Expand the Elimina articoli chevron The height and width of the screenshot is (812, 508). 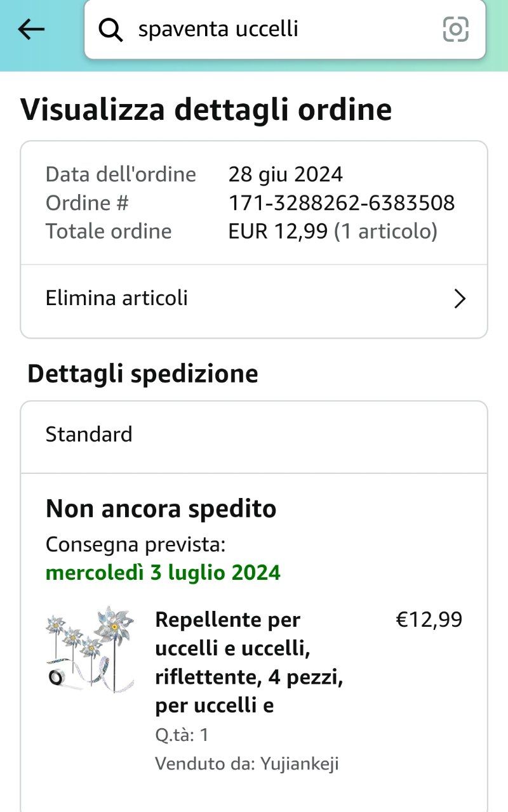click(460, 298)
